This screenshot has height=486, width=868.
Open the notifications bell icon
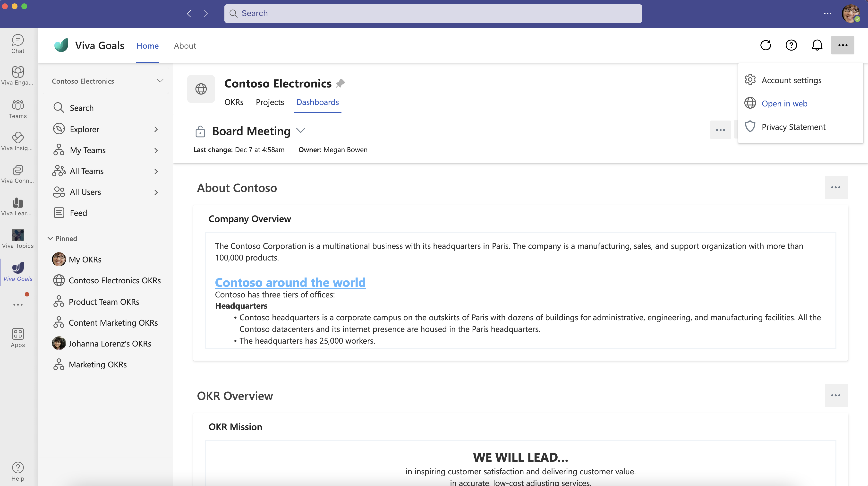[x=817, y=45]
